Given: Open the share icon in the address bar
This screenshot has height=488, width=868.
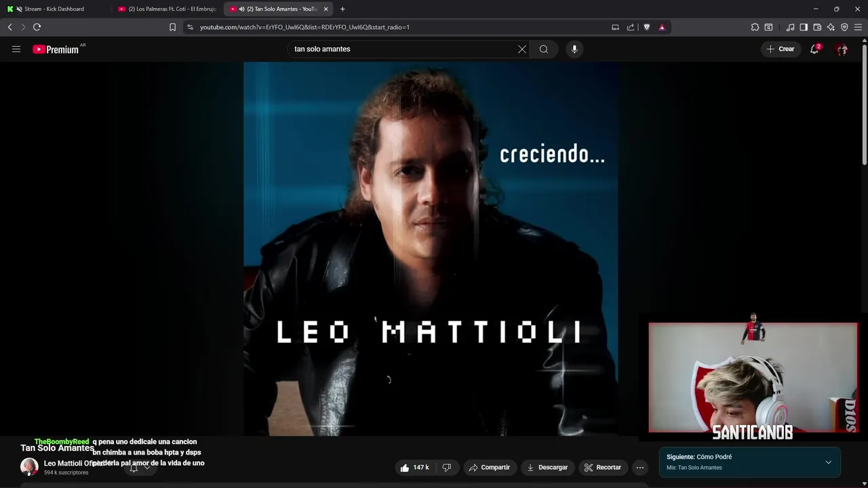Looking at the screenshot, I should pos(631,27).
